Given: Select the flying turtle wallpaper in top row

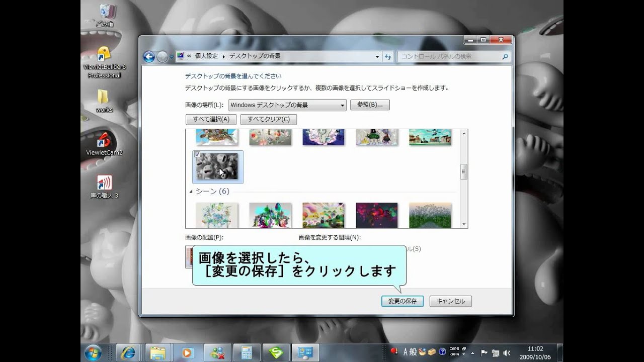Looking at the screenshot, I should pyautogui.click(x=217, y=137).
